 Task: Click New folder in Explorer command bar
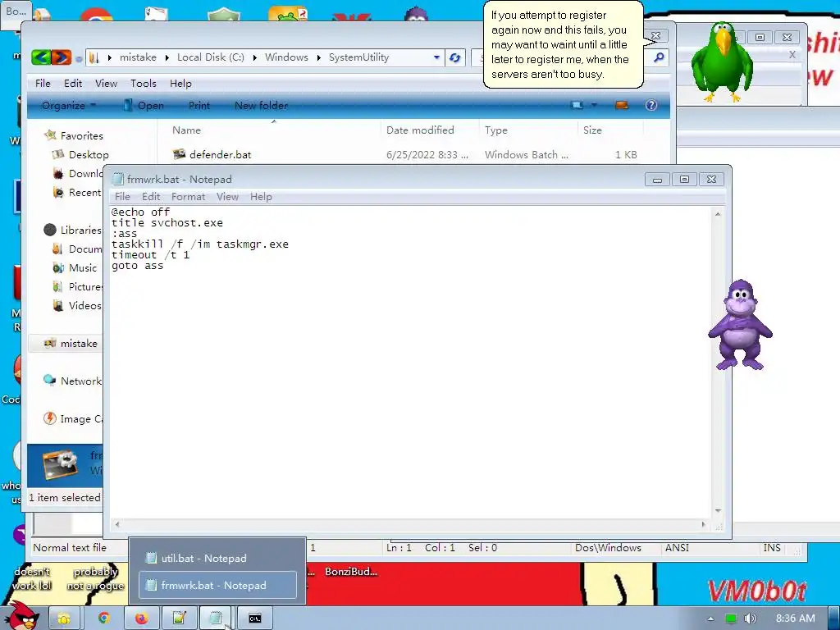(x=261, y=106)
